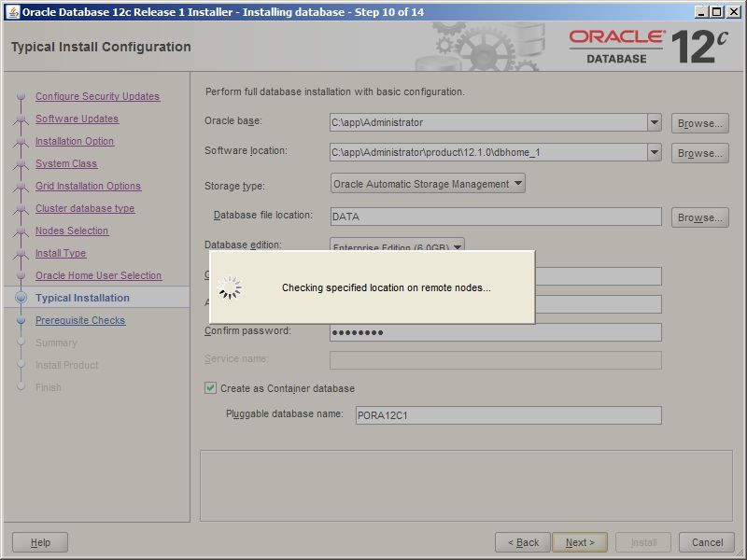Click the empty message area at bottom
The width and height of the screenshot is (747, 560).
coord(466,485)
